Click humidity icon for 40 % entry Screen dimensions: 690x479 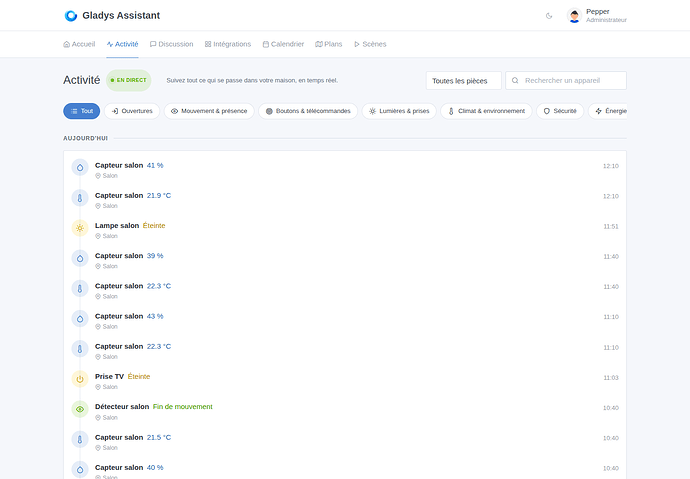point(80,470)
